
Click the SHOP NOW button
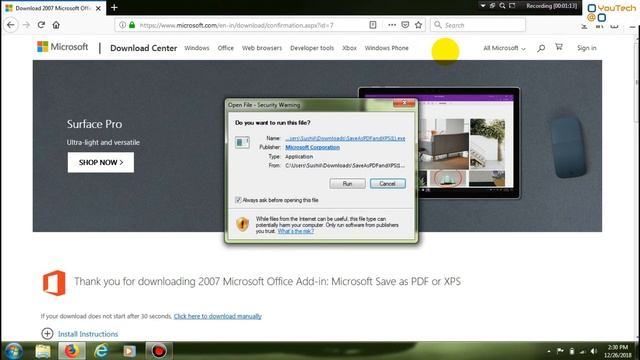(101, 162)
